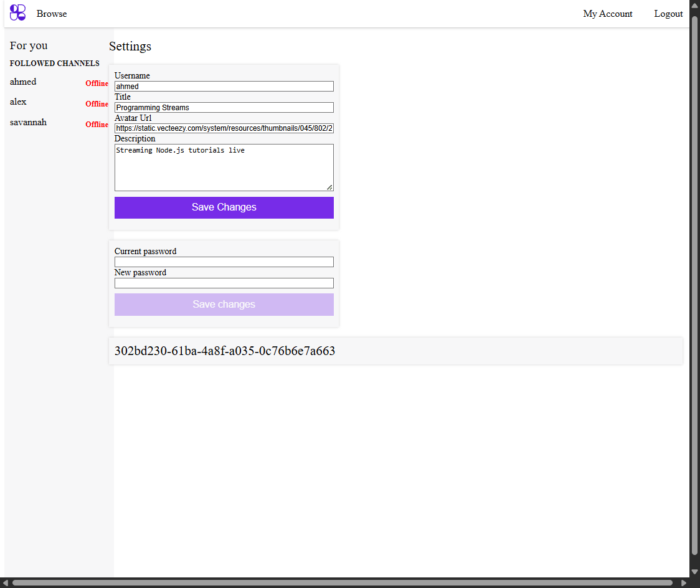
Task: Open the Browse page
Action: (x=52, y=13)
